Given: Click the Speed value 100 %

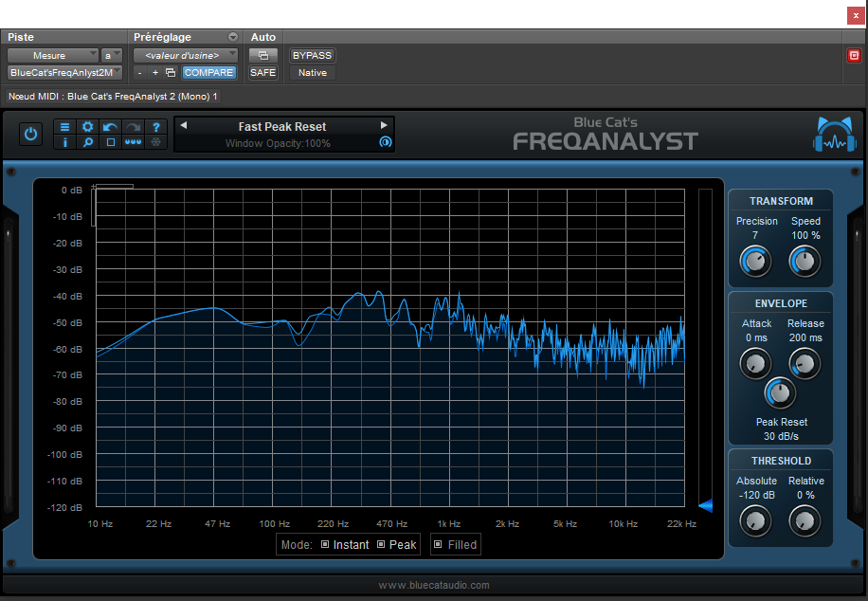Looking at the screenshot, I should [805, 235].
